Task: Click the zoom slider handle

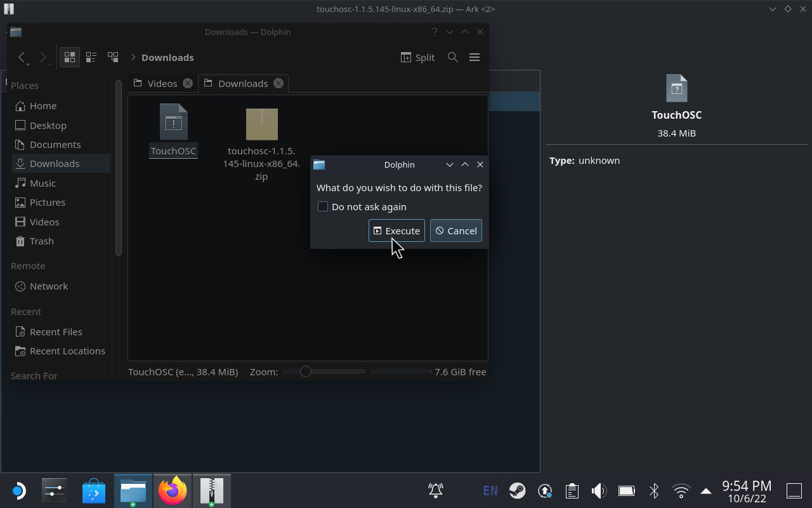Action: coord(306,371)
